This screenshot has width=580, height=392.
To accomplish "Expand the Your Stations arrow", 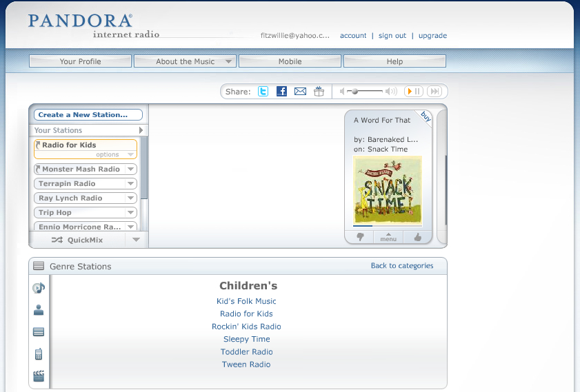I will pos(141,130).
